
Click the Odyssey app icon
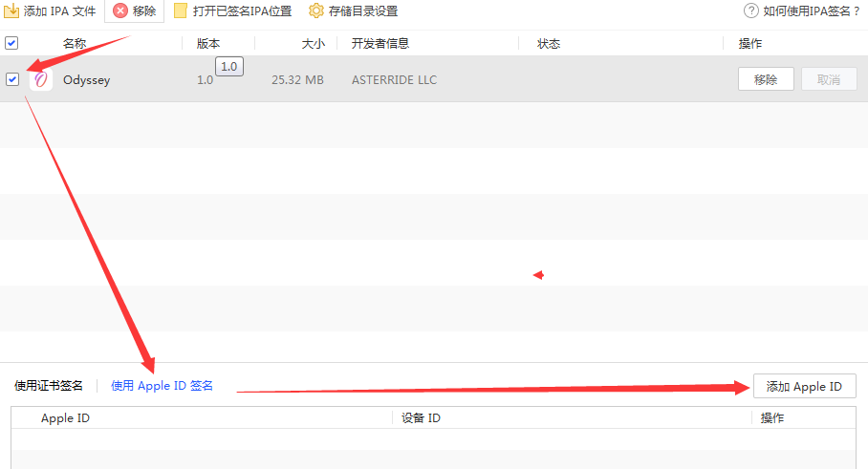click(41, 79)
